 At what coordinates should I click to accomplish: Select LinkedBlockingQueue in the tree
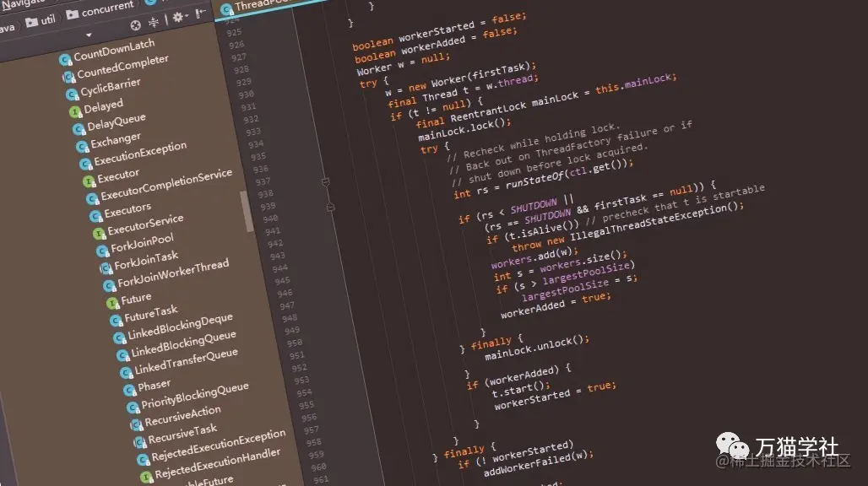coord(183,344)
